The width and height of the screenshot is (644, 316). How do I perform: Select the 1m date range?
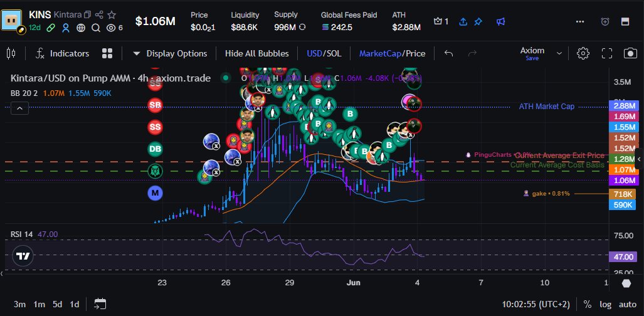(39, 305)
